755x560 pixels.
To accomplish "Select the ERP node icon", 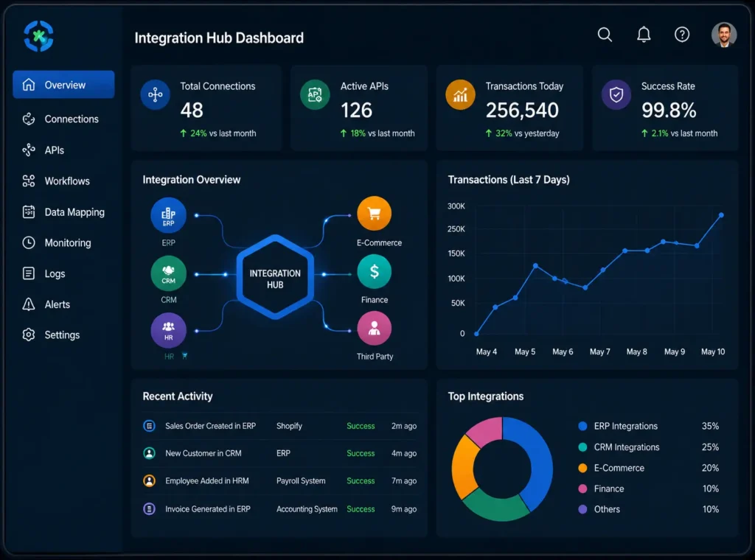I will pyautogui.click(x=169, y=215).
